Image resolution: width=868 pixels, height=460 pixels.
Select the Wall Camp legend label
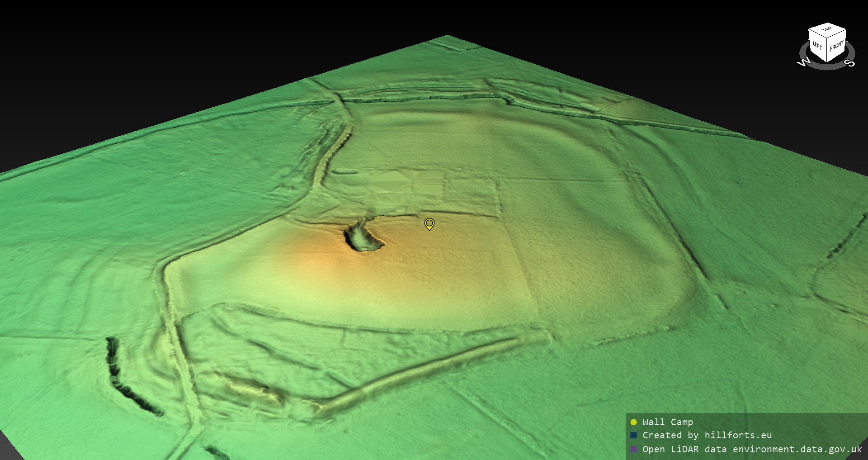(667, 422)
